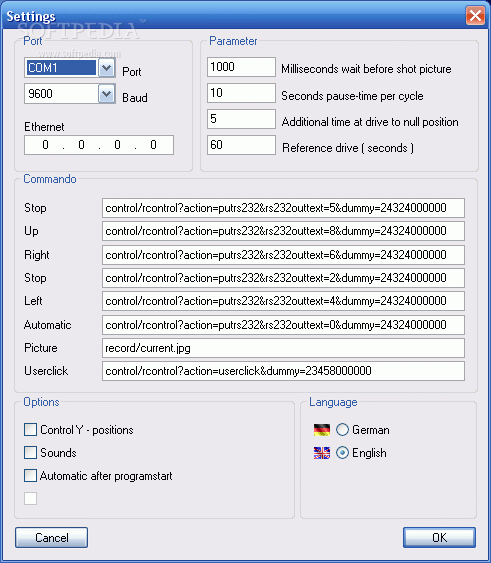Click the unlabeled disabled checkbox in Options
The image size is (491, 563).
(x=31, y=498)
